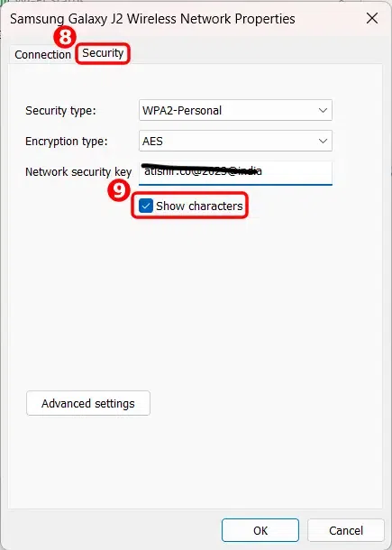Uncheck the Show characters checkbox
The width and height of the screenshot is (392, 550).
pos(145,206)
